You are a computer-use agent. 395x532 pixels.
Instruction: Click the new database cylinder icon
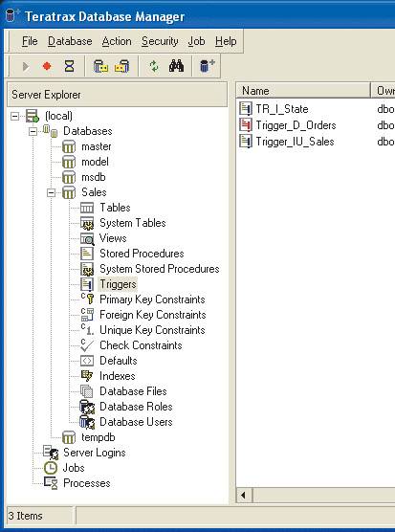[x=208, y=65]
